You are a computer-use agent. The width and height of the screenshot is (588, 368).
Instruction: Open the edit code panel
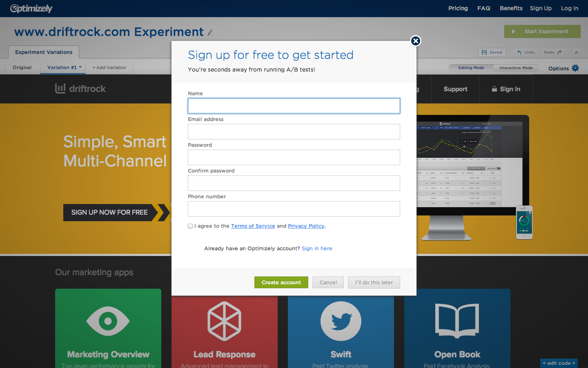[559, 363]
